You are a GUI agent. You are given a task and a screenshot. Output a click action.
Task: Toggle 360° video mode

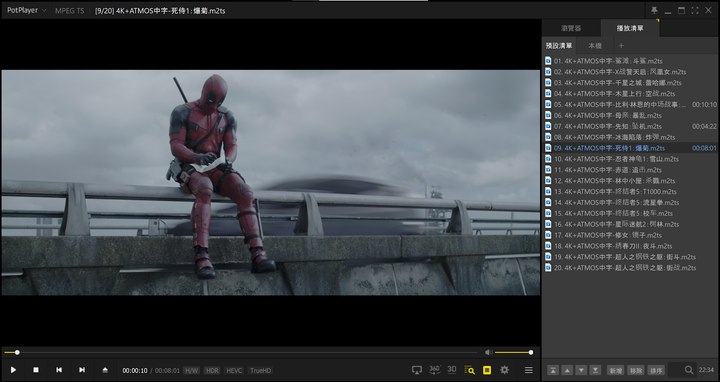434,370
